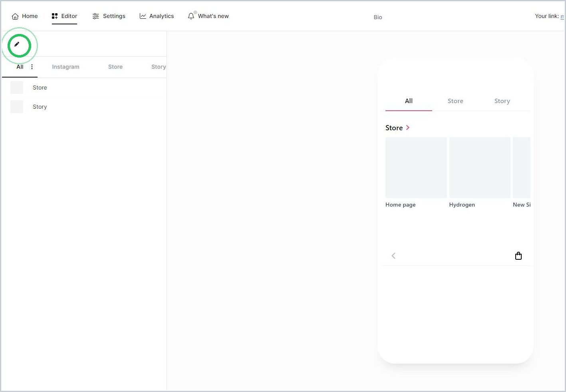Open the three-dot menu beside All tab
The image size is (566, 392).
32,67
